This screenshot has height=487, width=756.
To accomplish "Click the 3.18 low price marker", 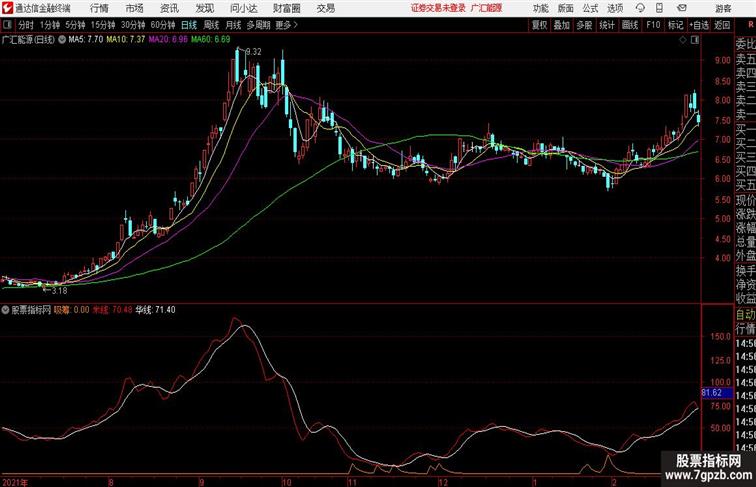I will pos(59,291).
